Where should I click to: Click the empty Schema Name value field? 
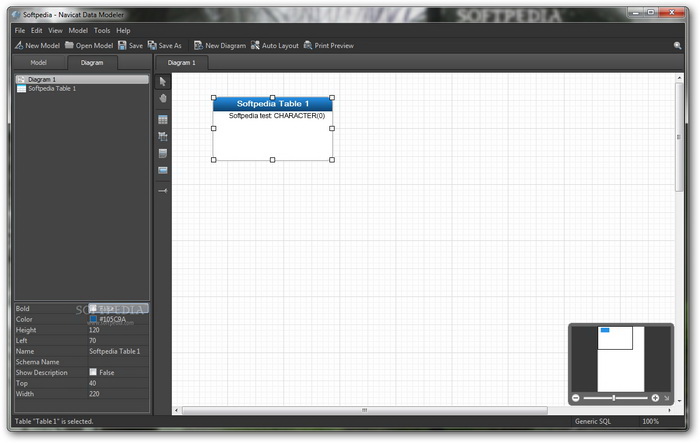[x=118, y=362]
